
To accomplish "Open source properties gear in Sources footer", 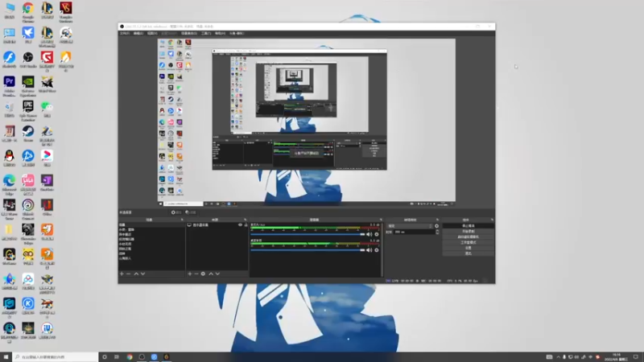I will [203, 274].
